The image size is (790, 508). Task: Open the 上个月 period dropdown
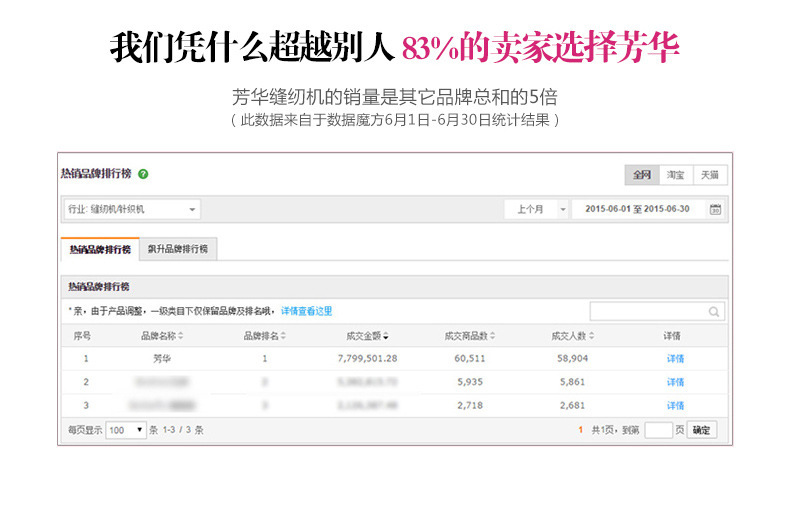[537, 209]
